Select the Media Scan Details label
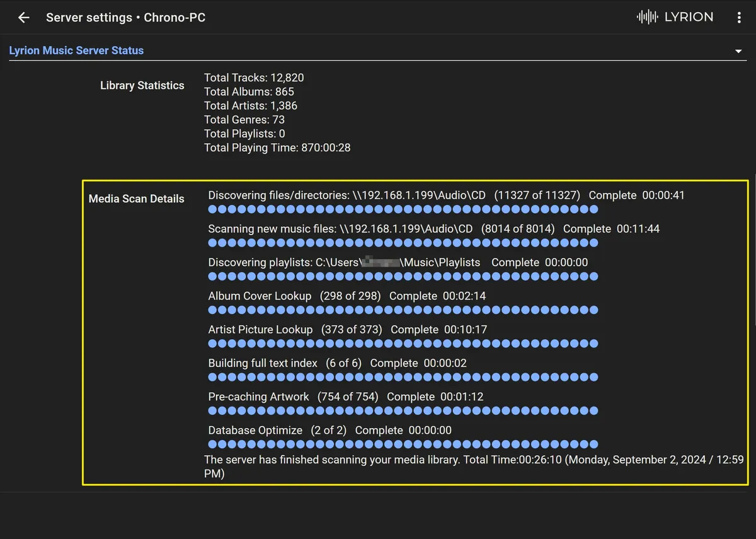756x539 pixels. [137, 199]
